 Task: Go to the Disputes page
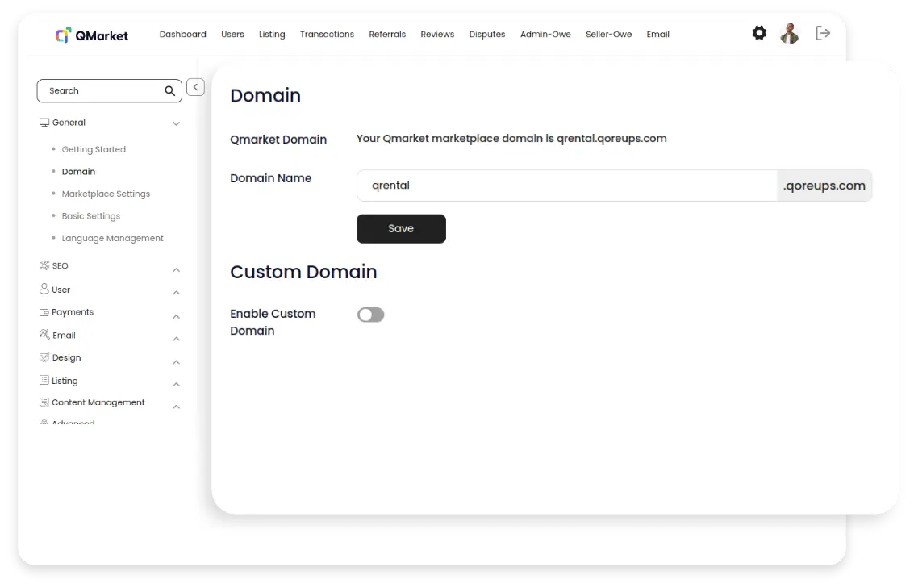point(487,35)
